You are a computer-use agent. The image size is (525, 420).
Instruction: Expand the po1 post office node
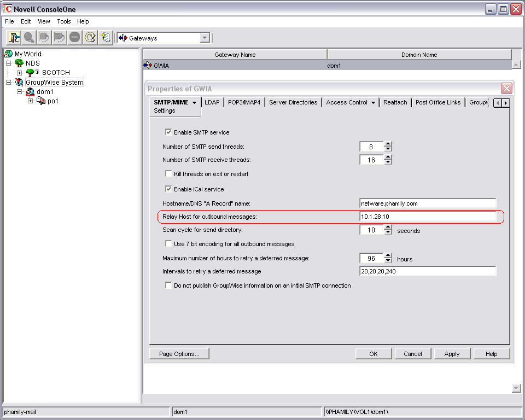30,101
